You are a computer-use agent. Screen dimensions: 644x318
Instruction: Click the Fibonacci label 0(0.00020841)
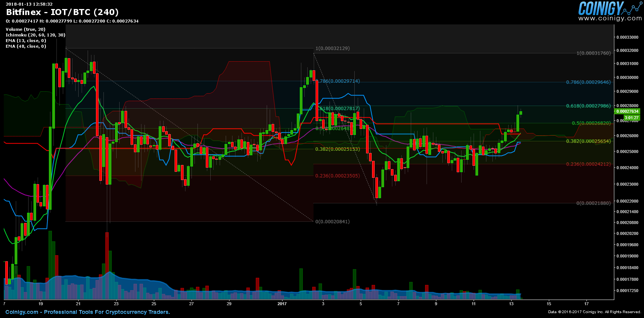point(333,222)
